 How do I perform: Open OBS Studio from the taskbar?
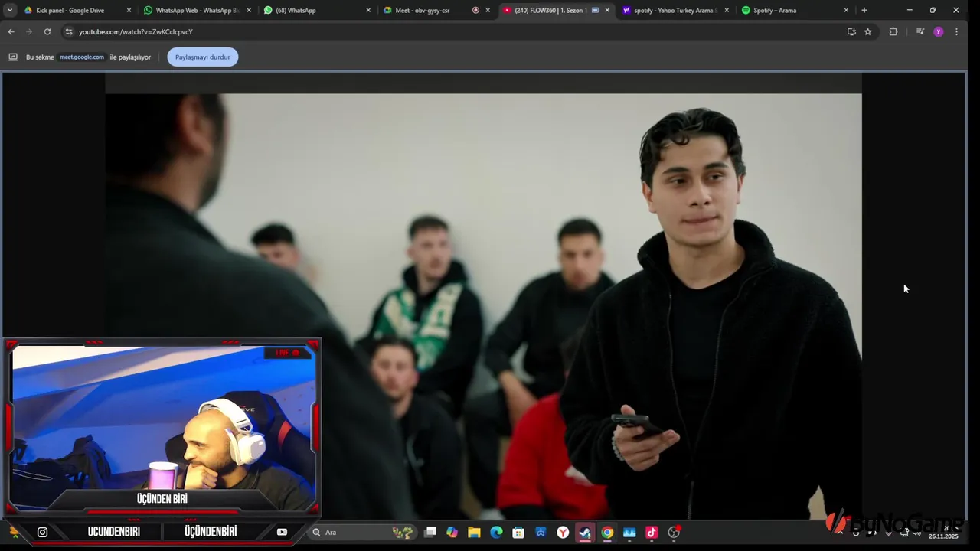[x=674, y=532]
